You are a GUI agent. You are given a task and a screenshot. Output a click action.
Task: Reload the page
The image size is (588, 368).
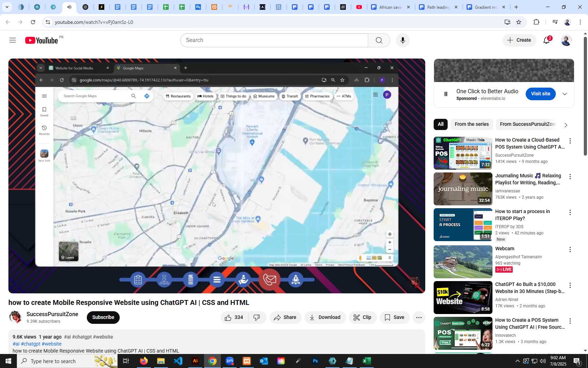point(33,22)
